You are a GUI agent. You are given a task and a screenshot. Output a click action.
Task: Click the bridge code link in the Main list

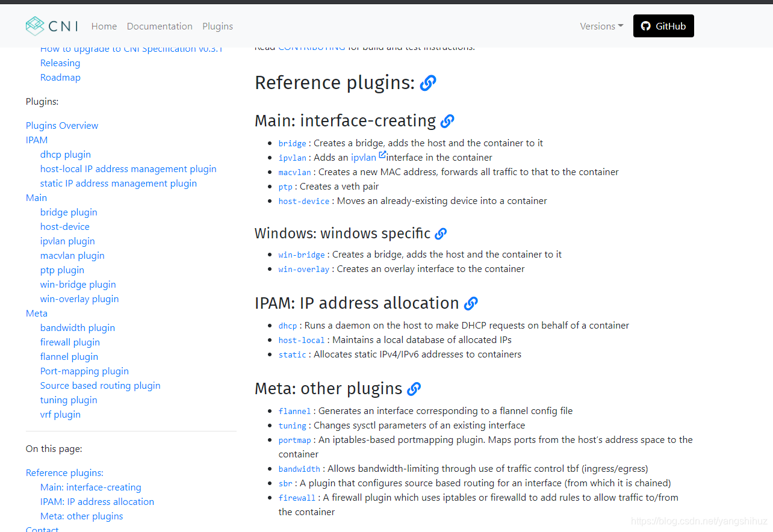pos(293,143)
